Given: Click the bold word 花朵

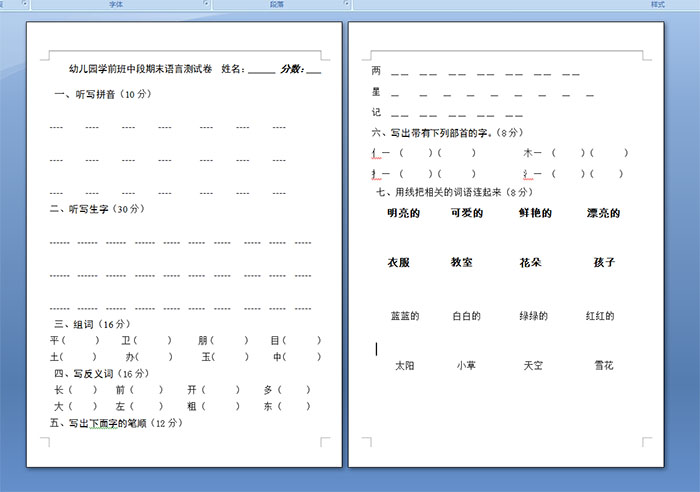Looking at the screenshot, I should coord(530,262).
